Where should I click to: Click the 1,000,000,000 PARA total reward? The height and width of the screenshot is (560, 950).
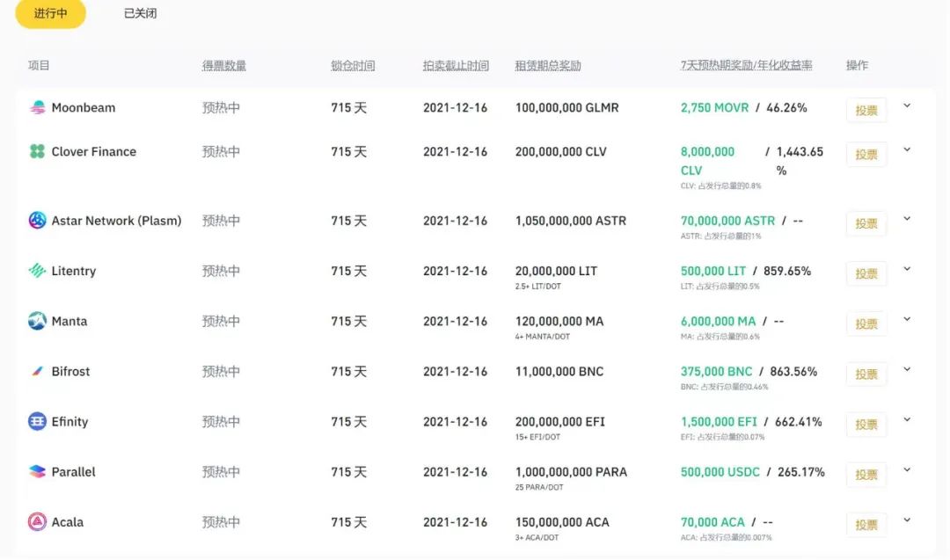click(572, 472)
